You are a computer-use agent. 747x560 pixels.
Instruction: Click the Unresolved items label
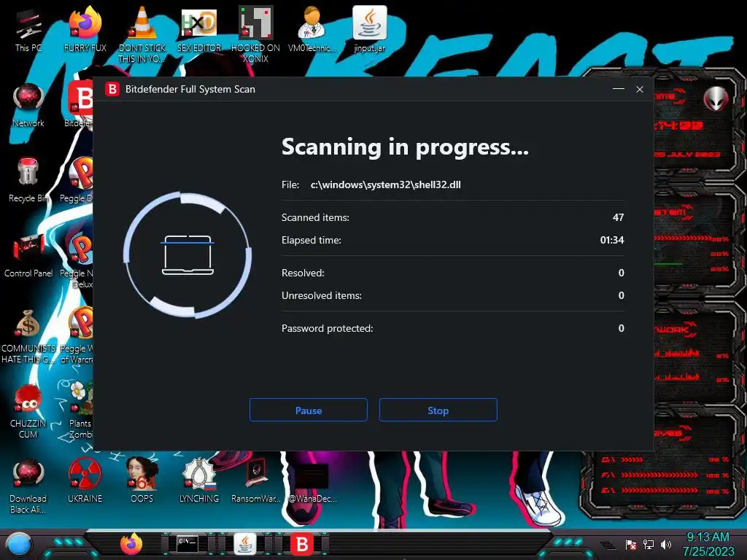coord(321,296)
